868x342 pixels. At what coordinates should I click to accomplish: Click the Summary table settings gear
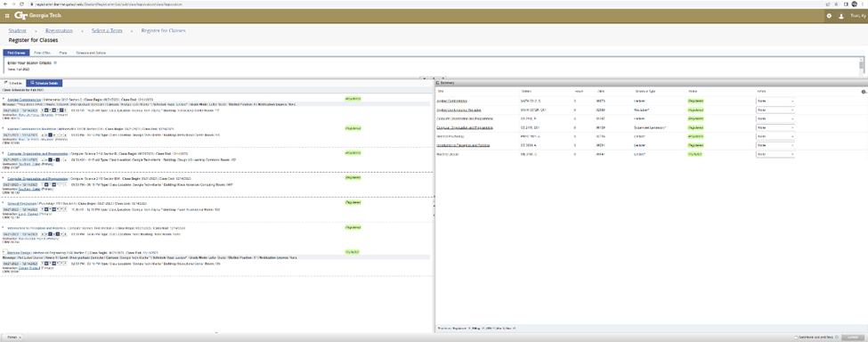point(864,92)
